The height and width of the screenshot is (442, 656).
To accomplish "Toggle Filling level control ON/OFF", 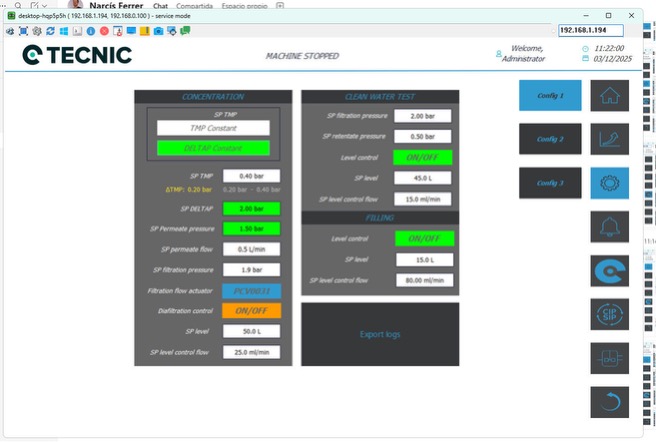I will coord(423,238).
